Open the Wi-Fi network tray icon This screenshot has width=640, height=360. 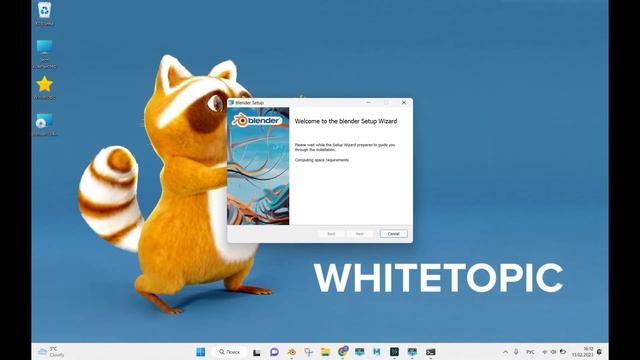[544, 352]
